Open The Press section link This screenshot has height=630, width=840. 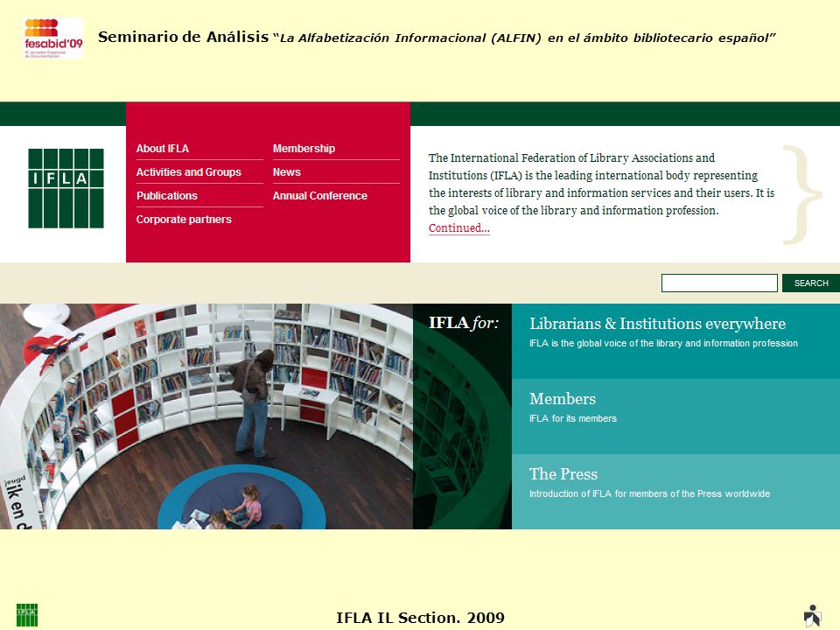point(563,474)
